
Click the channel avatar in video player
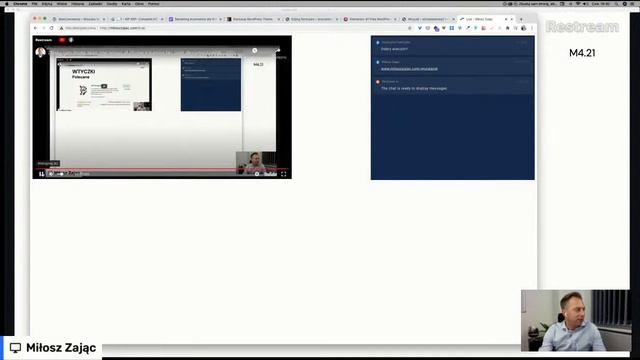click(x=40, y=52)
